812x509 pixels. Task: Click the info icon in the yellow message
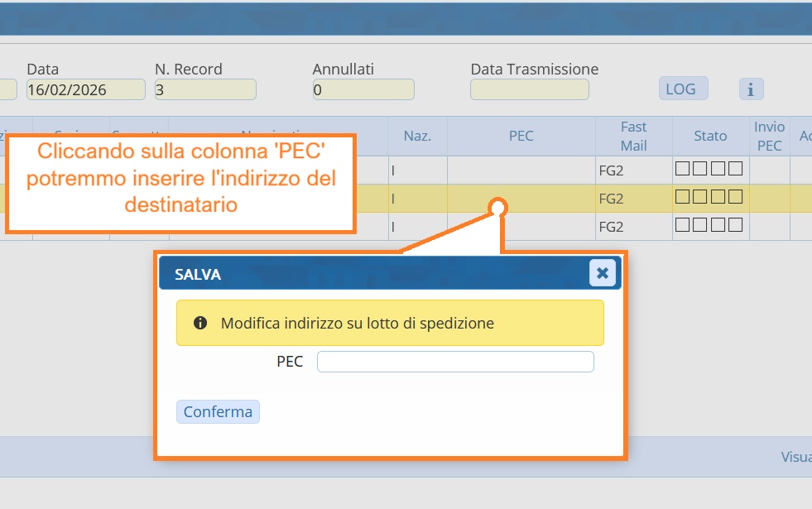click(199, 323)
